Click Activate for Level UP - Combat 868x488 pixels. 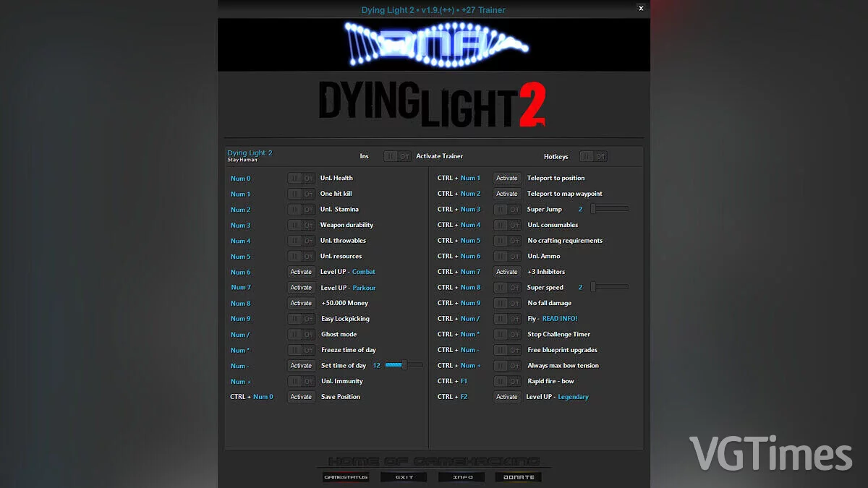coord(301,271)
